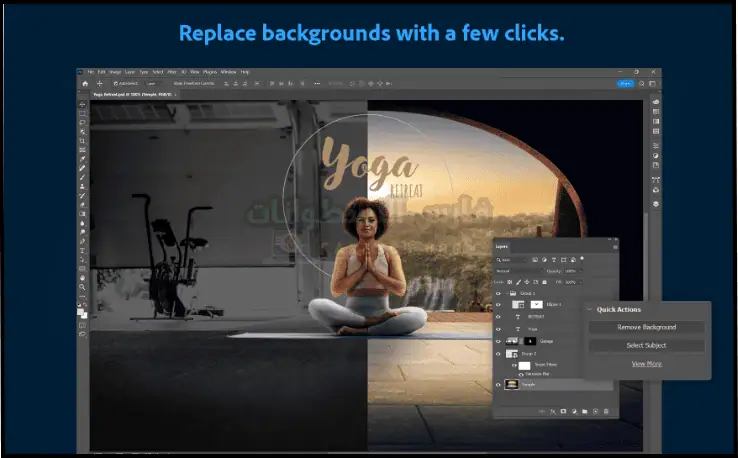Click the foreground color swatch

point(82,312)
